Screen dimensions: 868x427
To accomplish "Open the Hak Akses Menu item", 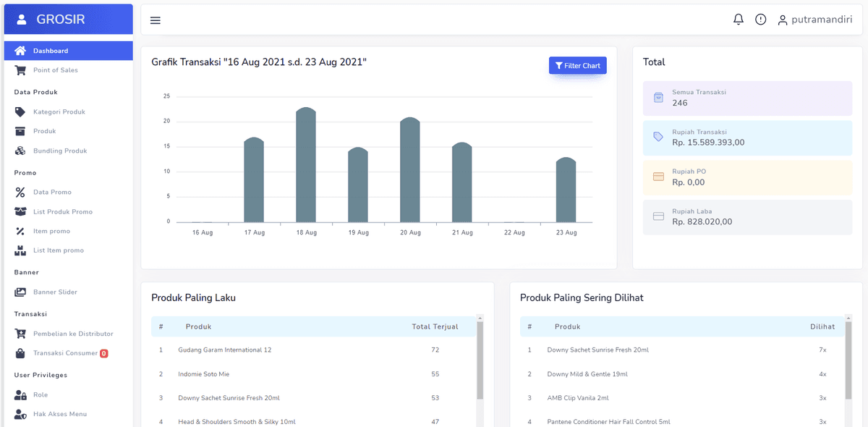I will [x=59, y=414].
